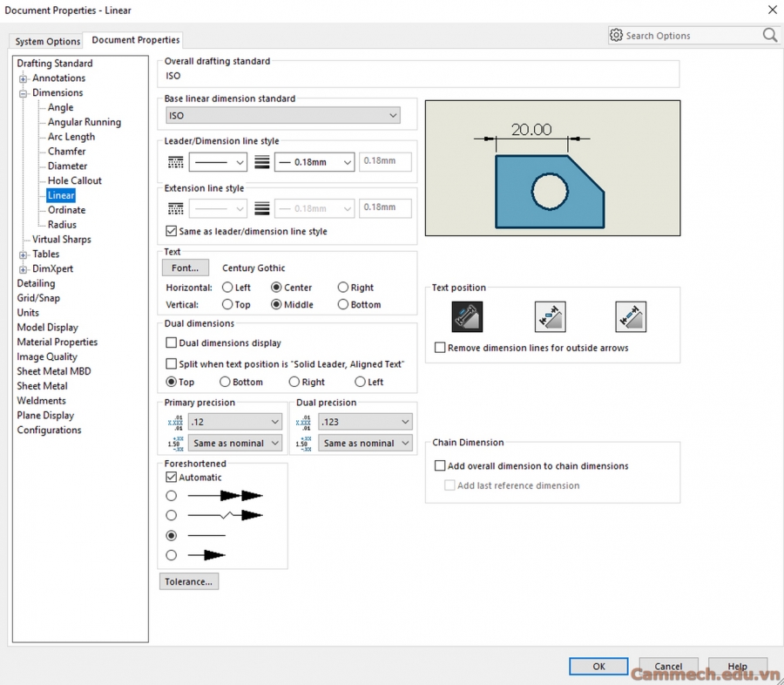Select Left dual dimension placement
784x685 pixels.
click(360, 382)
